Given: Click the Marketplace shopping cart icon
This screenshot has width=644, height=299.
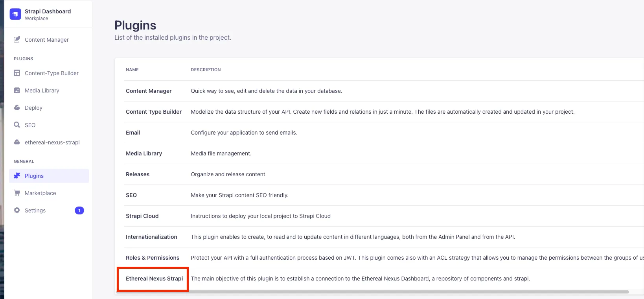Looking at the screenshot, I should 17,193.
